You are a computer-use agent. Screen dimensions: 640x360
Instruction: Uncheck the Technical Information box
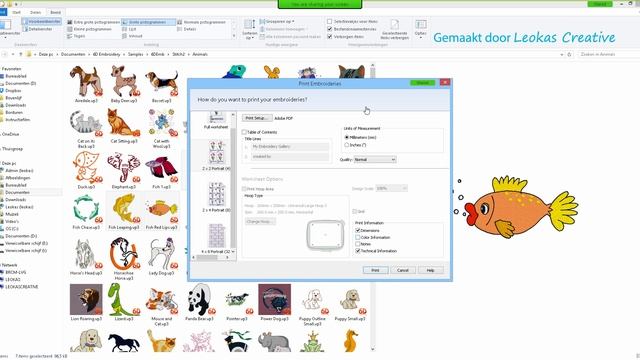pos(358,251)
